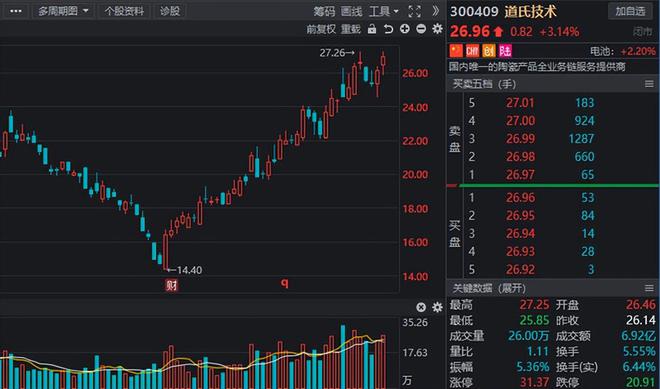Click the stock code 300409

pos(474,11)
